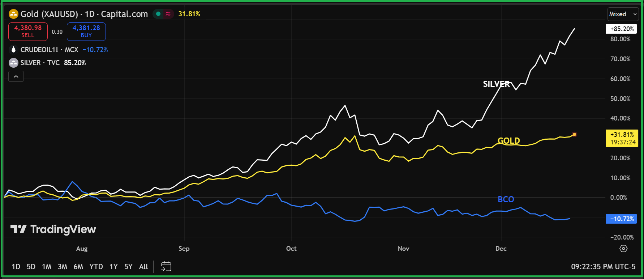Click the -10.72% blue price axis label
This screenshot has height=279, width=644.
pos(622,219)
